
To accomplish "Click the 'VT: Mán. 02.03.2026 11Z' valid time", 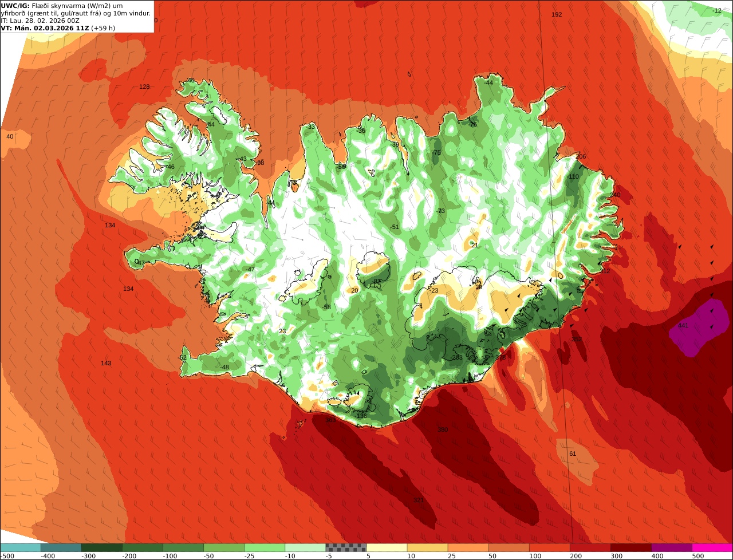I will (x=45, y=27).
